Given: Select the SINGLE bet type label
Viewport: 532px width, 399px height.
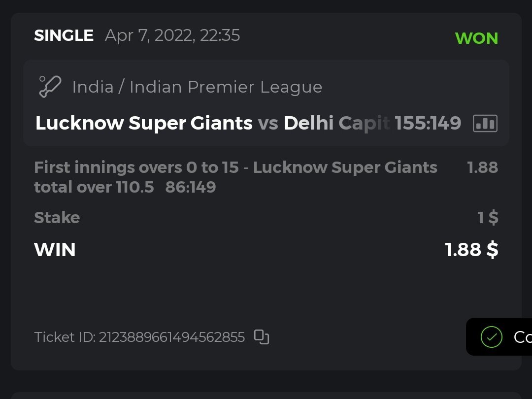Looking at the screenshot, I should click(64, 35).
